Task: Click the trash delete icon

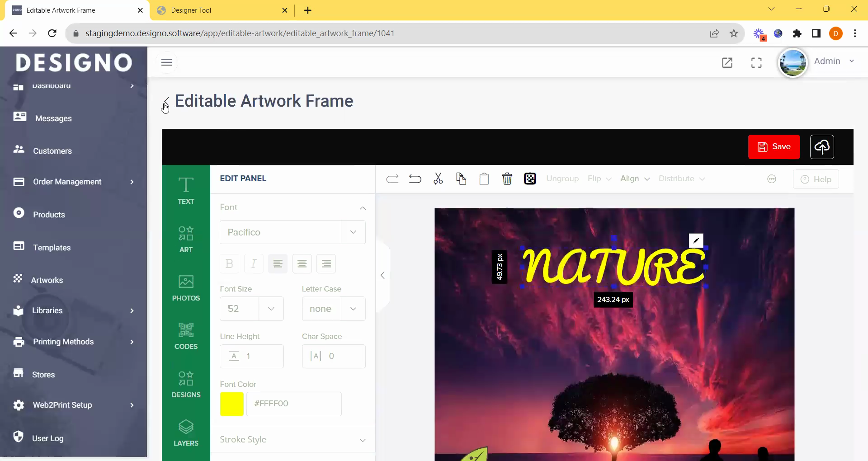Action: pyautogui.click(x=507, y=179)
